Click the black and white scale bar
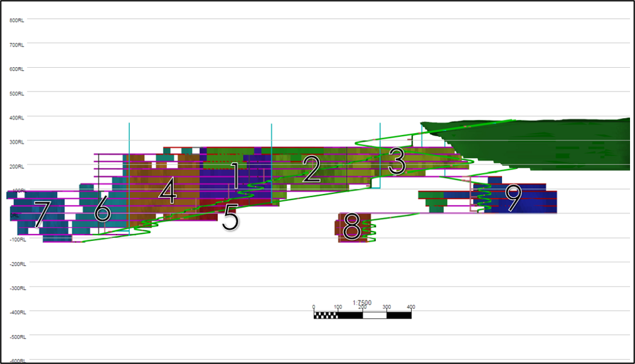 point(362,315)
